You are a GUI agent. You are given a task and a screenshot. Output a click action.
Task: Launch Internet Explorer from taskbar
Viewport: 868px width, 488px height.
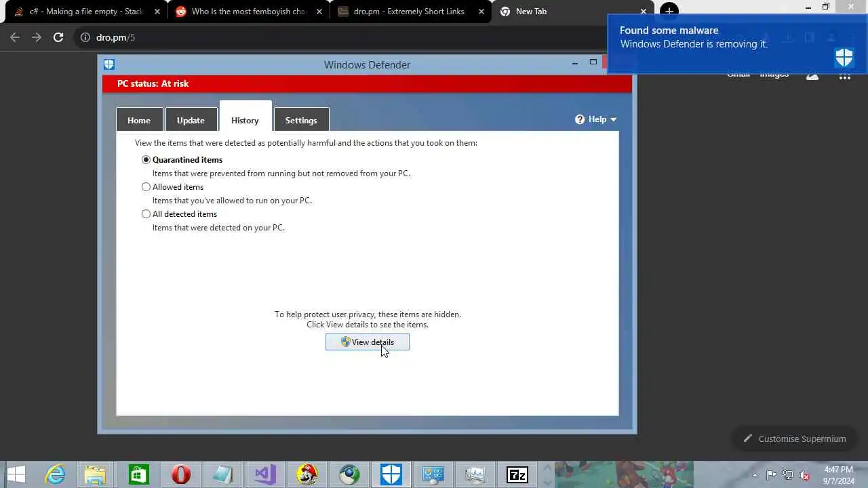(55, 475)
